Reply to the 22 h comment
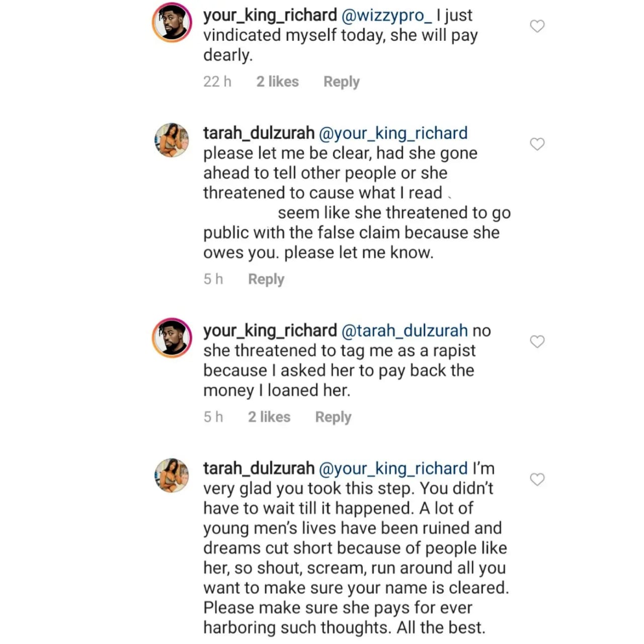 pyautogui.click(x=341, y=82)
